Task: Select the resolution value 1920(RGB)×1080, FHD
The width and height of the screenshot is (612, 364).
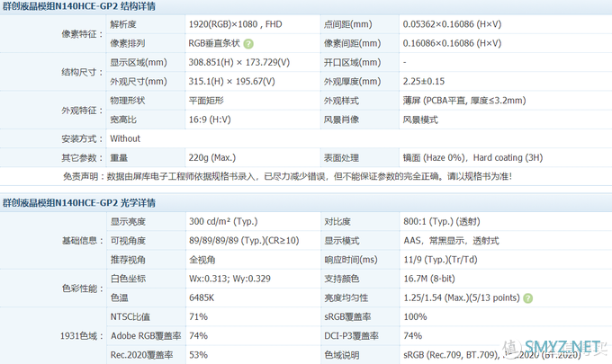Action: [236, 24]
